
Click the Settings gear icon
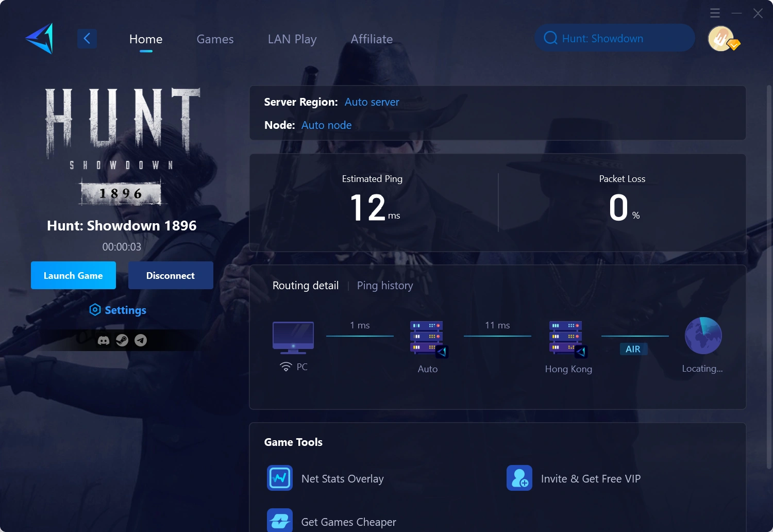click(95, 310)
